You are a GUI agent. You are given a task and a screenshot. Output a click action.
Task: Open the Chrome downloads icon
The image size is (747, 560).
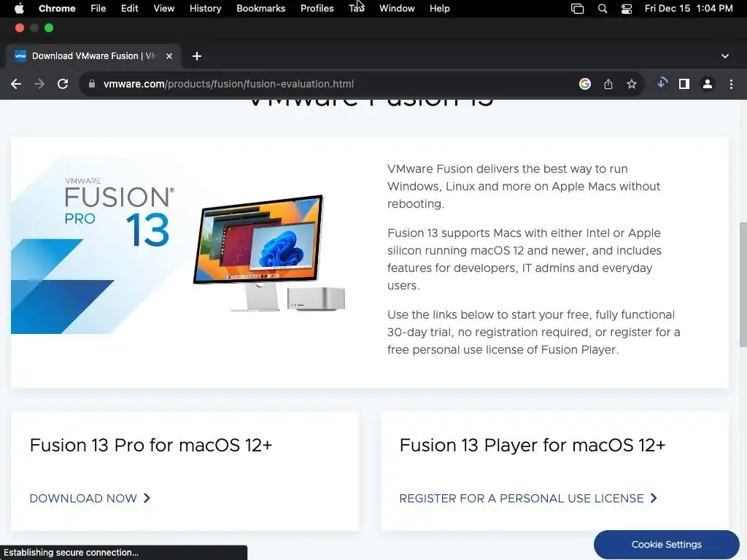(662, 83)
